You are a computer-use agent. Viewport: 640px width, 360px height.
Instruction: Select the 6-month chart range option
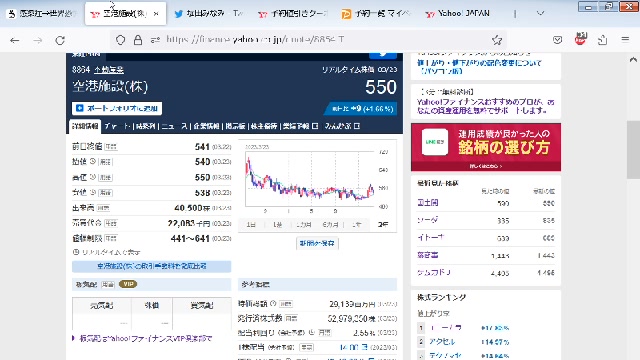(x=330, y=224)
